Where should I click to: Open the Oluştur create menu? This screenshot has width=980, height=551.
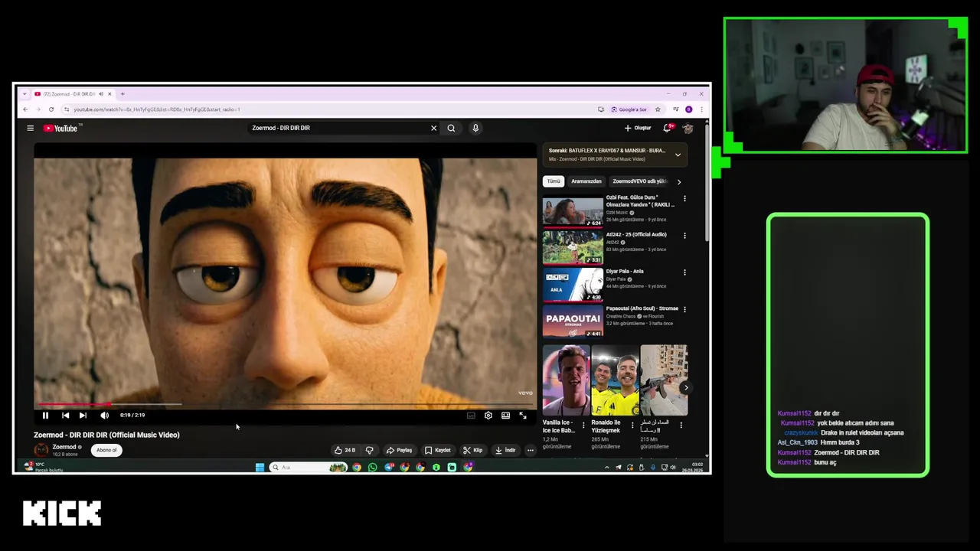point(638,128)
